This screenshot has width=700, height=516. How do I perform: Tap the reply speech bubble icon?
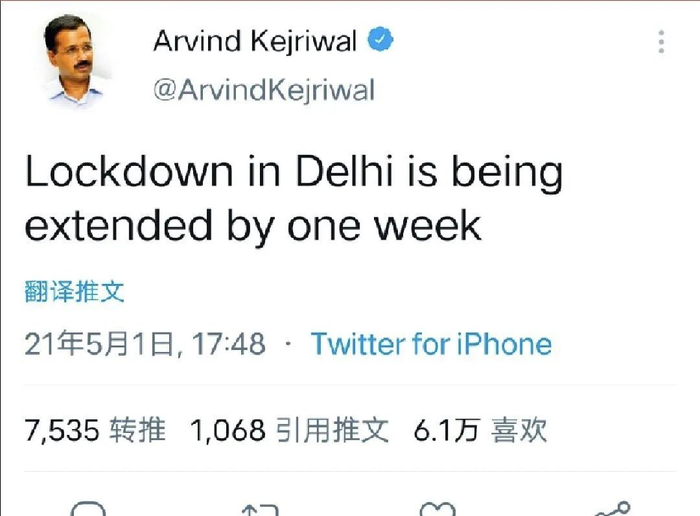[x=90, y=509]
